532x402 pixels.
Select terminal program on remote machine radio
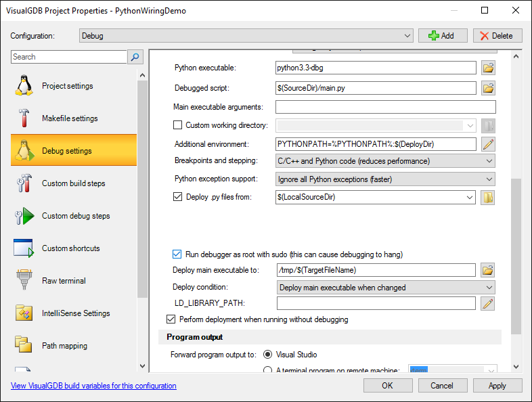click(x=268, y=370)
